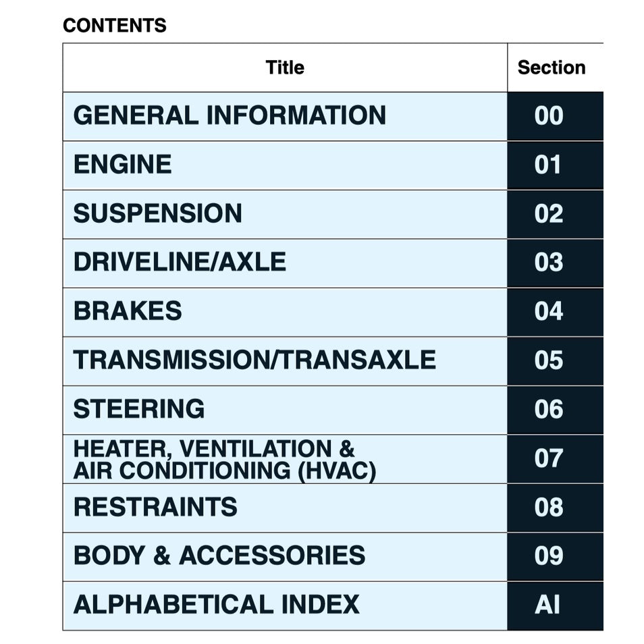Open the STEERING section
The height and width of the screenshot is (644, 644).
pos(138,409)
